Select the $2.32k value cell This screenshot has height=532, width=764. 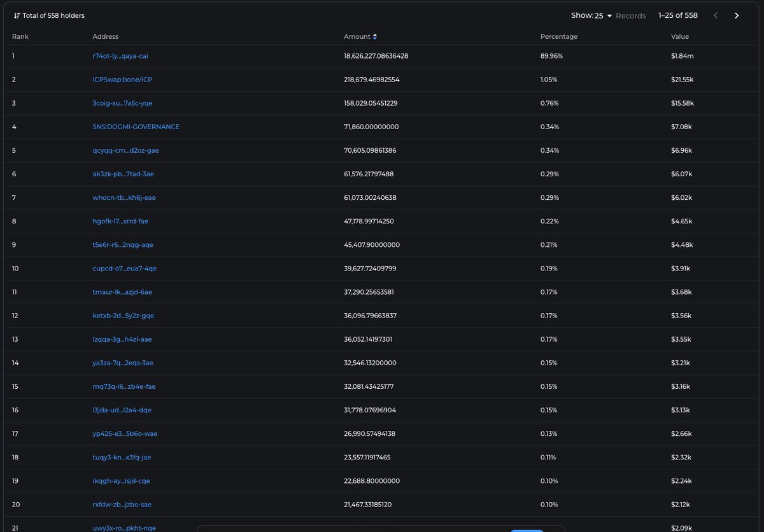click(x=681, y=457)
